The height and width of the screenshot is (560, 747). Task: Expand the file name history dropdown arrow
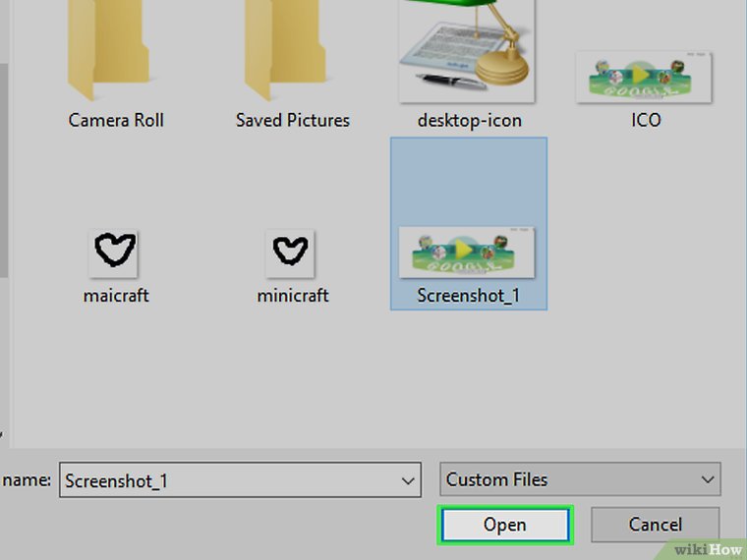tap(408, 480)
